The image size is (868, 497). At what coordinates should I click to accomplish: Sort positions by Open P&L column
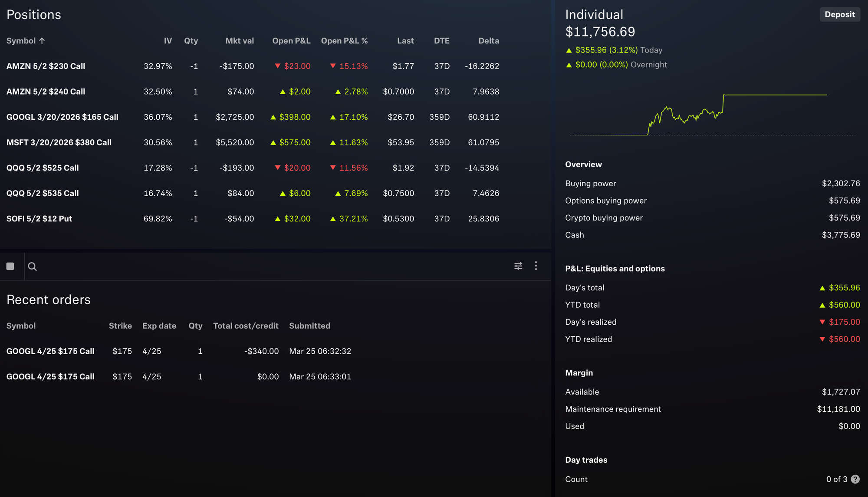291,41
